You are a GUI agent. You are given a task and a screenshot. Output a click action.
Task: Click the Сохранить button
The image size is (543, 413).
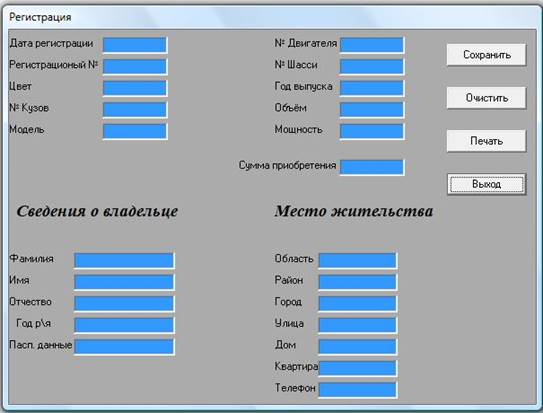(486, 55)
